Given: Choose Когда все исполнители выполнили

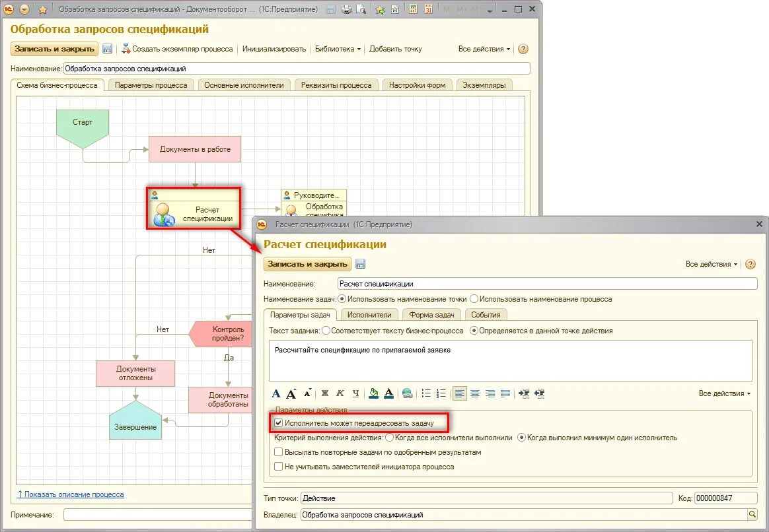Looking at the screenshot, I should [x=389, y=438].
